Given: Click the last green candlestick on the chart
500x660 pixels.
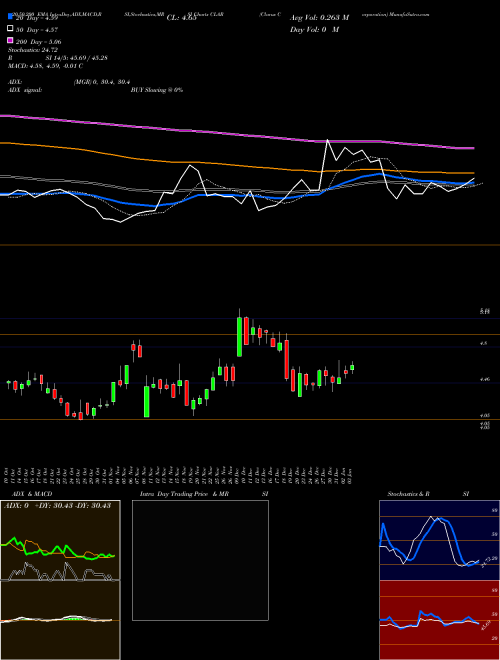Looking at the screenshot, I should click(x=352, y=367).
